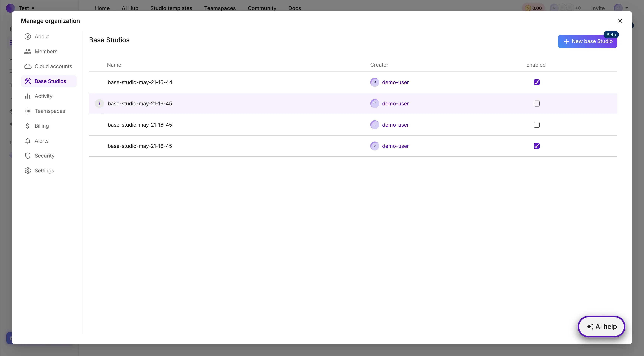Close the Manage organization dialog
This screenshot has width=644, height=356.
[620, 21]
